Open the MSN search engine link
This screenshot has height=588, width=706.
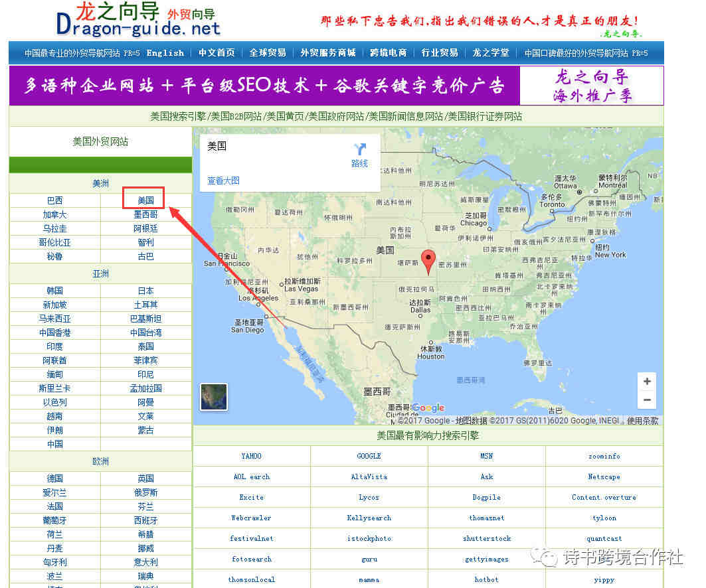[487, 456]
